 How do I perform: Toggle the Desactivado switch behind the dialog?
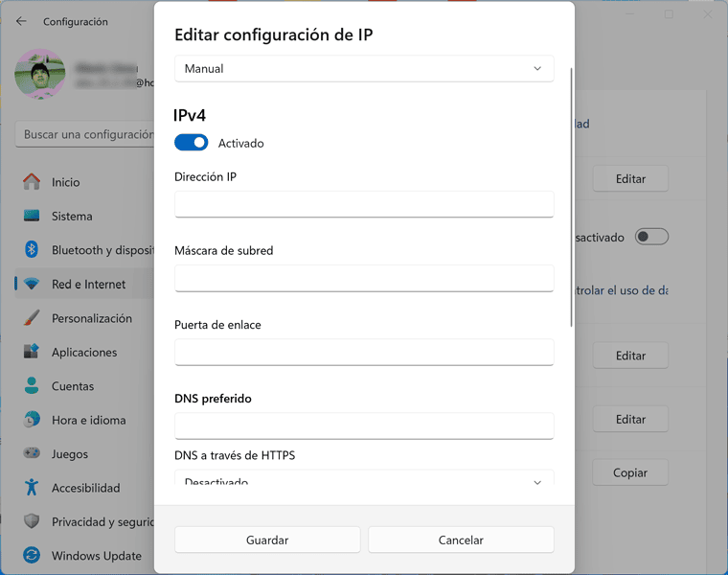pos(651,237)
